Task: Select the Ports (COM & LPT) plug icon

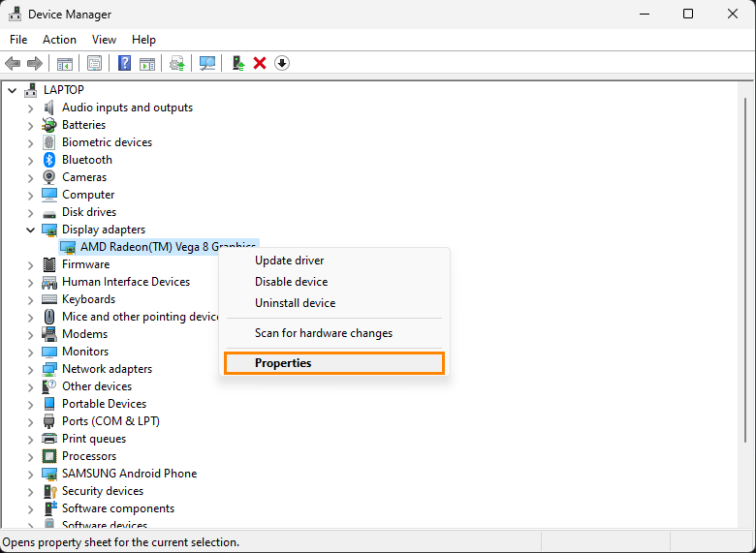Action: point(49,421)
